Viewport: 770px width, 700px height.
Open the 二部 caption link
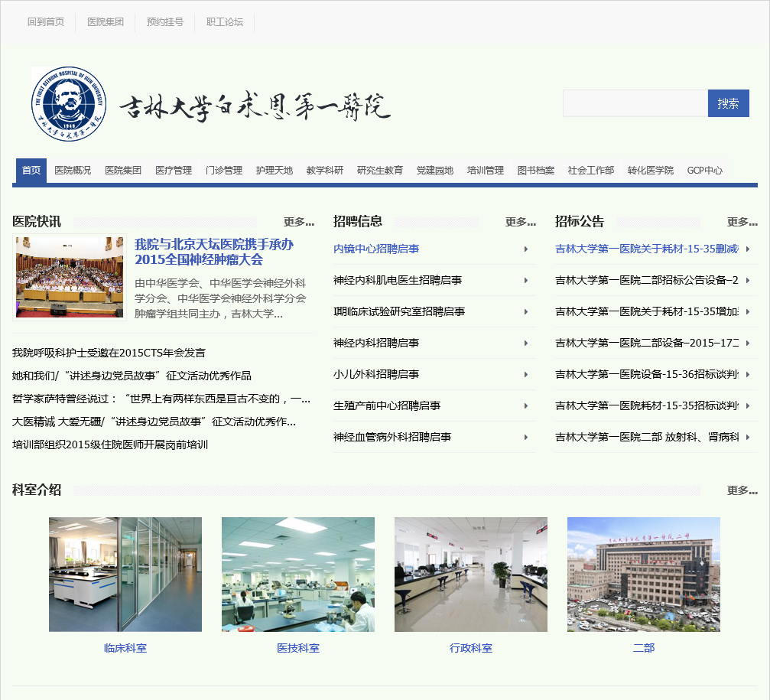[644, 649]
